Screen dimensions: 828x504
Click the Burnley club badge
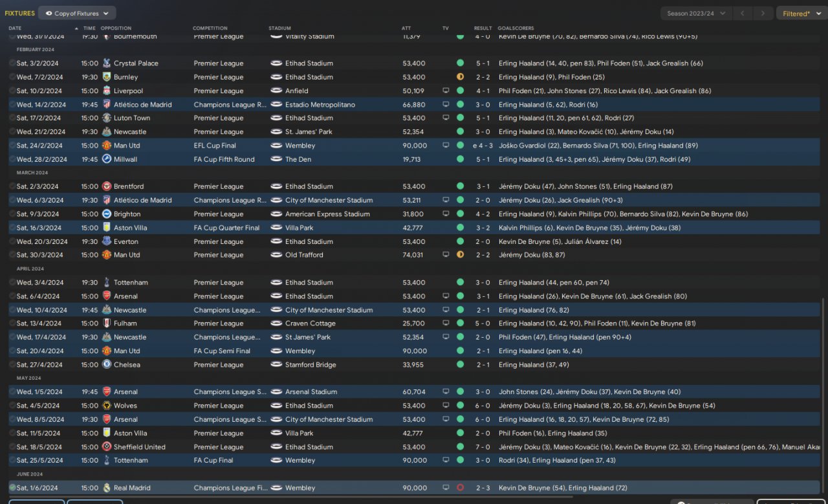click(x=107, y=77)
